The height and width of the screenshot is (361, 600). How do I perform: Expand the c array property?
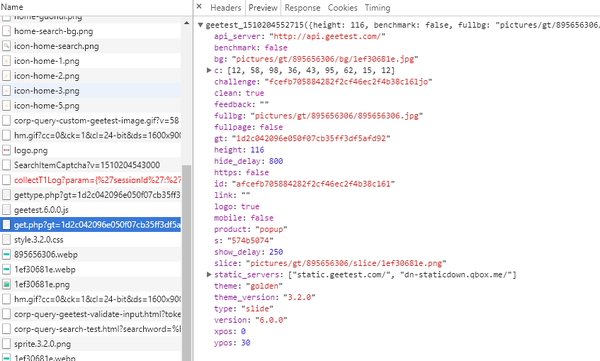[x=209, y=70]
